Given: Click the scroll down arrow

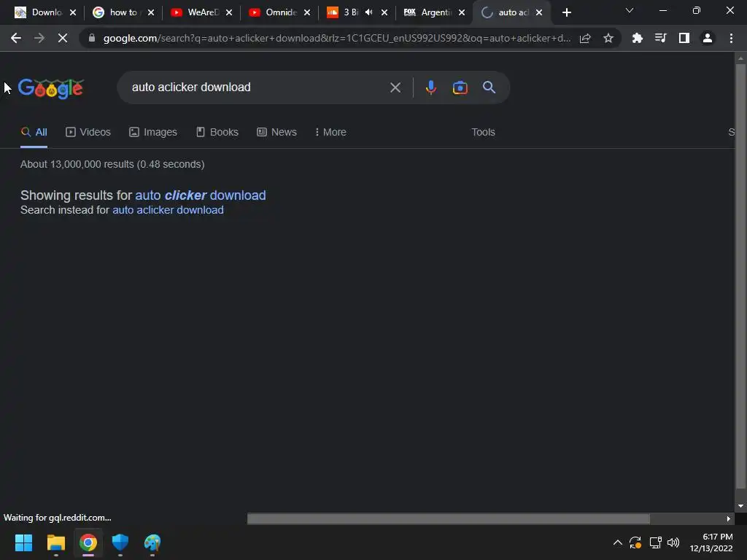Looking at the screenshot, I should (x=740, y=506).
